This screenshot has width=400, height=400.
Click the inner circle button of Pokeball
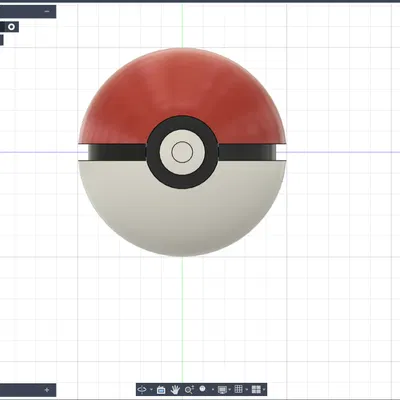[x=182, y=152]
